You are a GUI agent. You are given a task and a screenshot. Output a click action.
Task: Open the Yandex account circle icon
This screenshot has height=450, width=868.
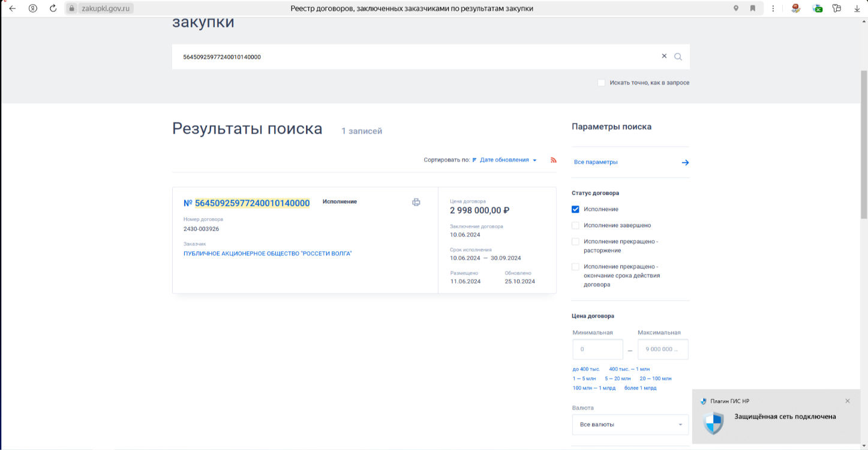pos(33,8)
